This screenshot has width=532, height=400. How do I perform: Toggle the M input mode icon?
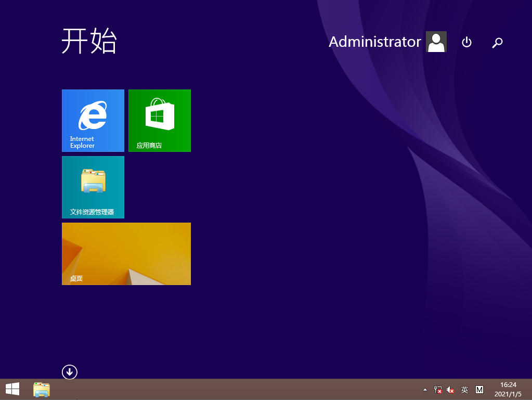(x=479, y=390)
